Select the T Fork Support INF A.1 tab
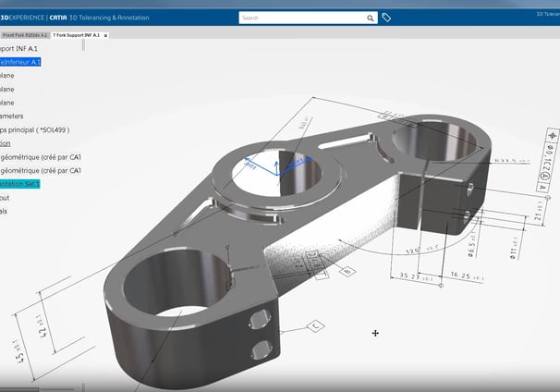Screen dimensions: 560x392 [76, 35]
